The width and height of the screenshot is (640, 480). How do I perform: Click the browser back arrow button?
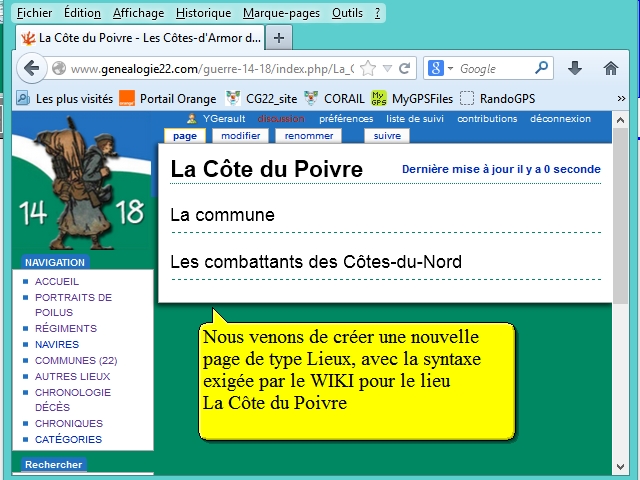pyautogui.click(x=31, y=68)
